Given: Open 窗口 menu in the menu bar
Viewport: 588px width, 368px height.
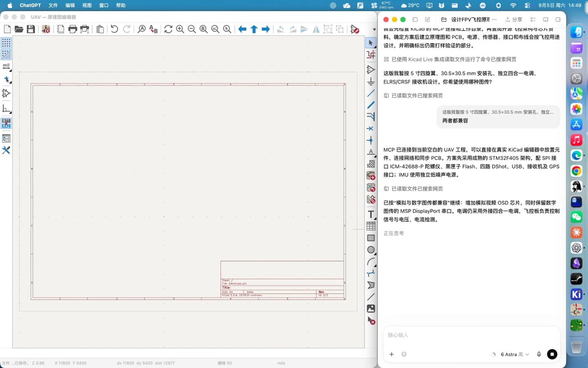Looking at the screenshot, I should 104,5.
